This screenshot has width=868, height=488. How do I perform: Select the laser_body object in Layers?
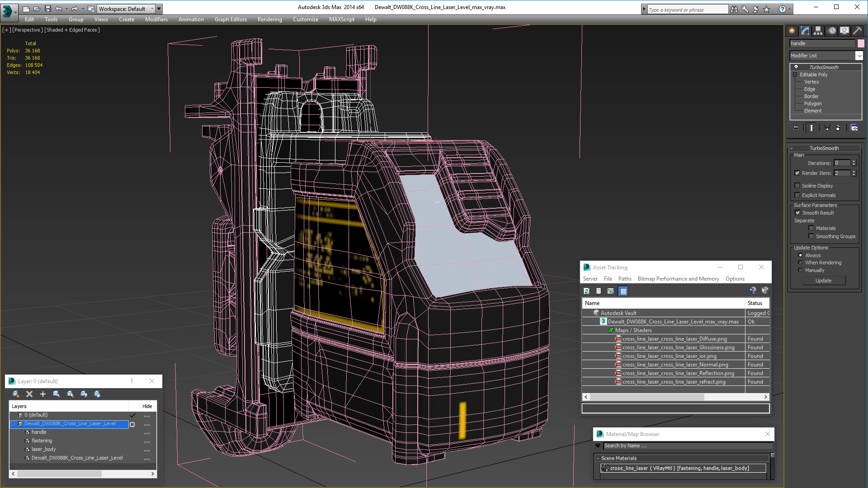43,450
